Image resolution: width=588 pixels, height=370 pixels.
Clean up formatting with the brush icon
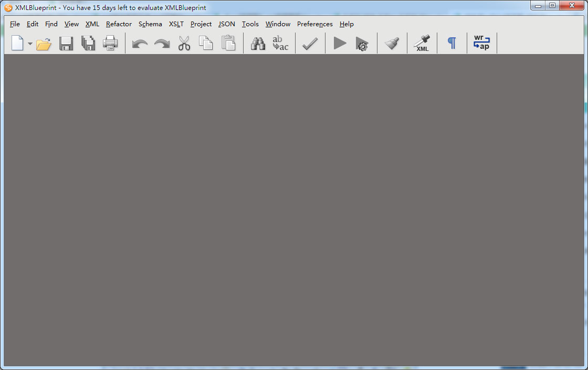pyautogui.click(x=392, y=44)
